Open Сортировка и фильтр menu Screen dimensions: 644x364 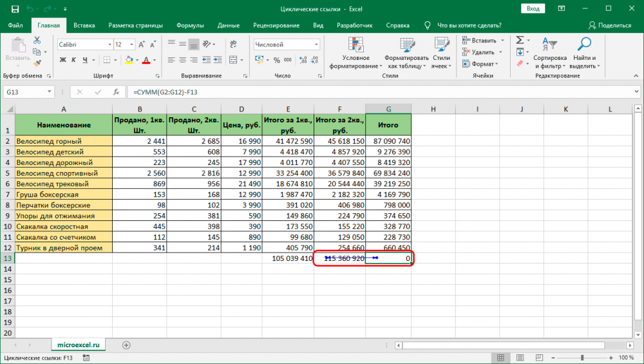click(x=550, y=53)
